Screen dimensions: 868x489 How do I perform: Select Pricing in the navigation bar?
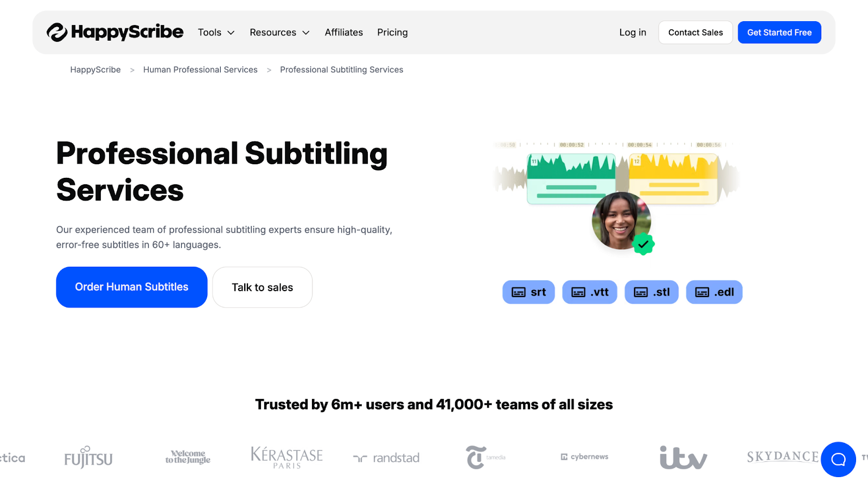[x=392, y=32]
